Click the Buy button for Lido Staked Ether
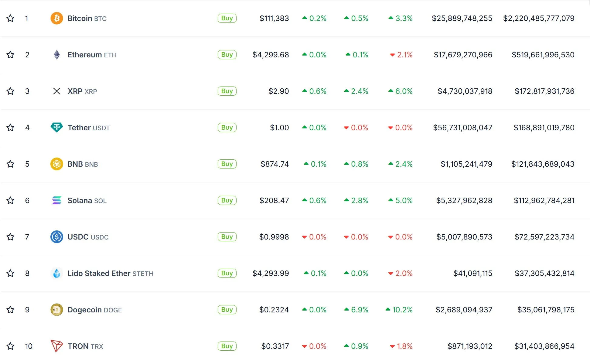This screenshot has height=364, width=590. pos(227,273)
